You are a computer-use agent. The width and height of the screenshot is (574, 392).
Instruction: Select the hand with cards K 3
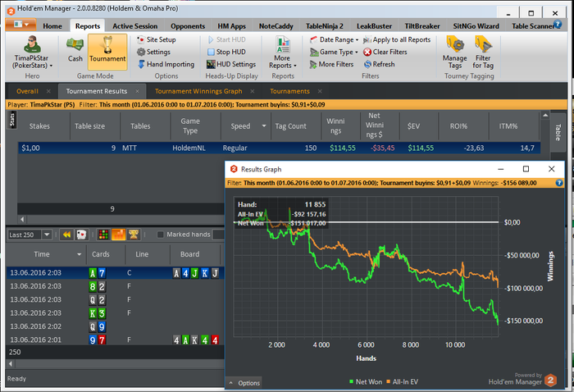pyautogui.click(x=115, y=313)
